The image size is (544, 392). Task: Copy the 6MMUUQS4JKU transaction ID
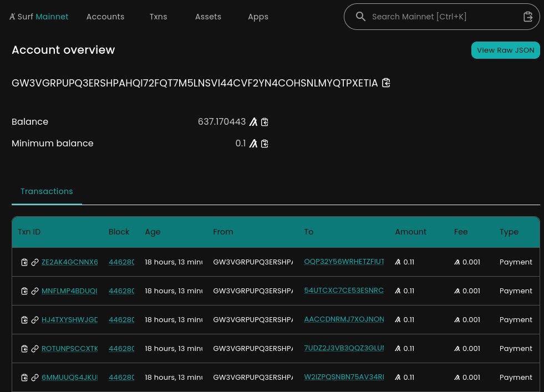(x=24, y=378)
